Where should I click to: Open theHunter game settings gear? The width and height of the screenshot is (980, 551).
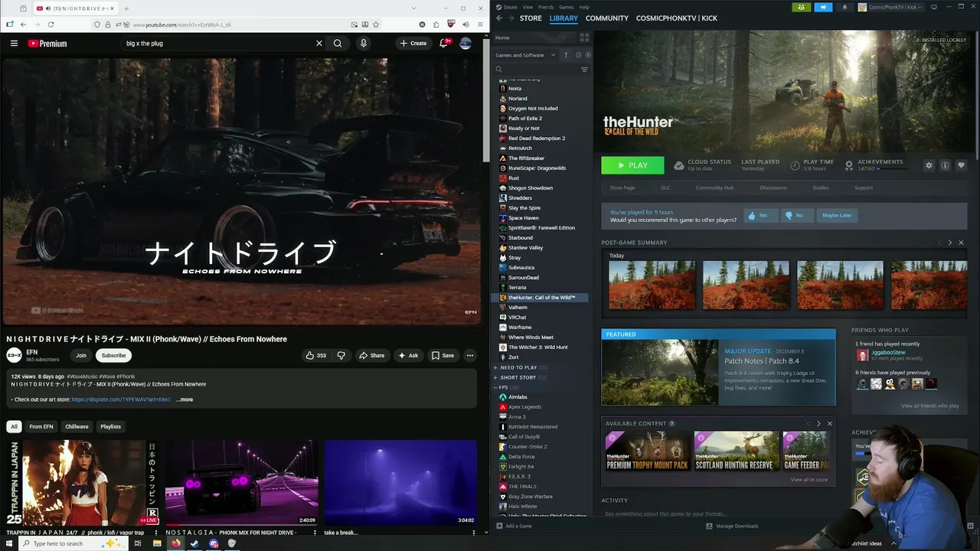point(929,165)
